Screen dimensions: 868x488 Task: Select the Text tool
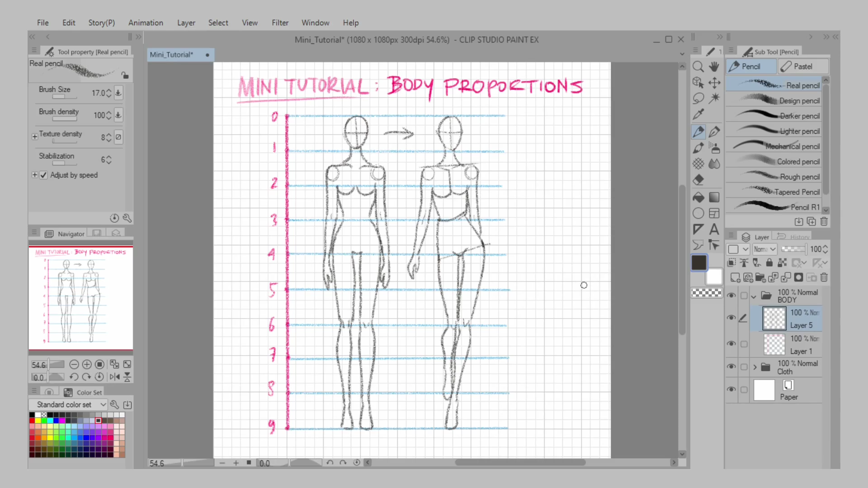click(714, 230)
